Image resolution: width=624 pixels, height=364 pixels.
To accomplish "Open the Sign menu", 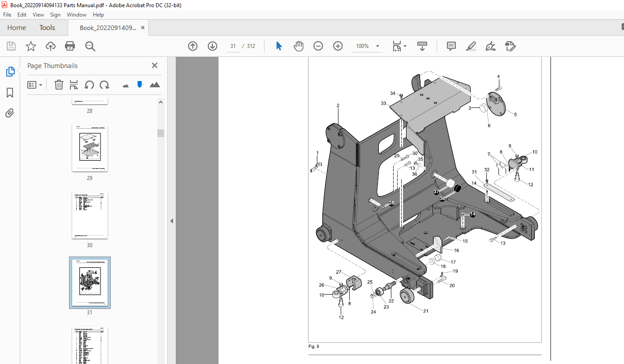I will pyautogui.click(x=55, y=15).
